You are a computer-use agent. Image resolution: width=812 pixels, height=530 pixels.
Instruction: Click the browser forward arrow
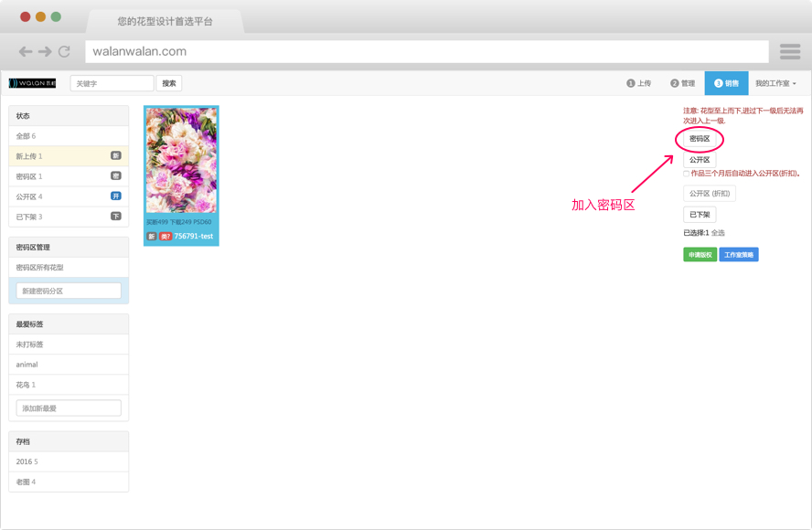click(45, 52)
